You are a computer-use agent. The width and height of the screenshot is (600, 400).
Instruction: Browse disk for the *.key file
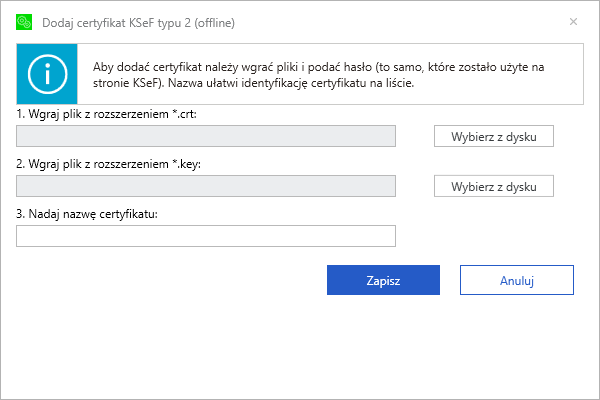click(x=494, y=186)
